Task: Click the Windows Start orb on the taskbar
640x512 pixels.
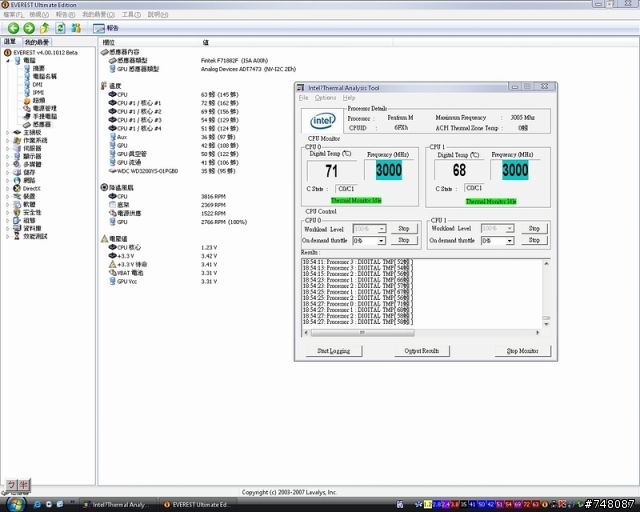Action: click(14, 505)
